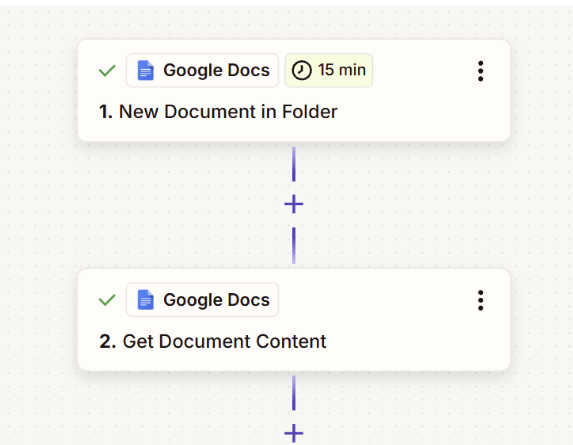
Task: Open the three-dot menu on step 2
Action: pyautogui.click(x=480, y=300)
